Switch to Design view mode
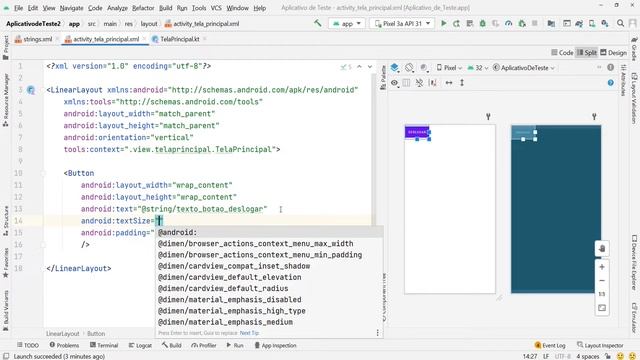 tap(613, 53)
